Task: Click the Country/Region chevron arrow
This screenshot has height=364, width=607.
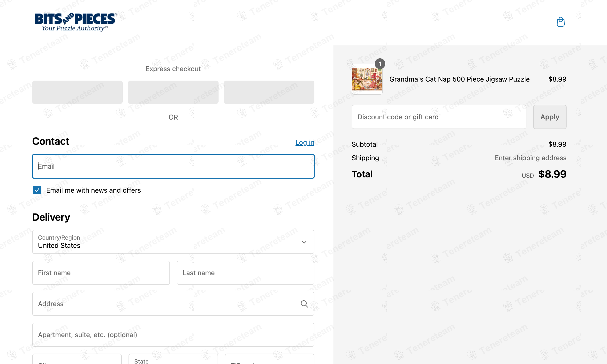Action: 304,242
